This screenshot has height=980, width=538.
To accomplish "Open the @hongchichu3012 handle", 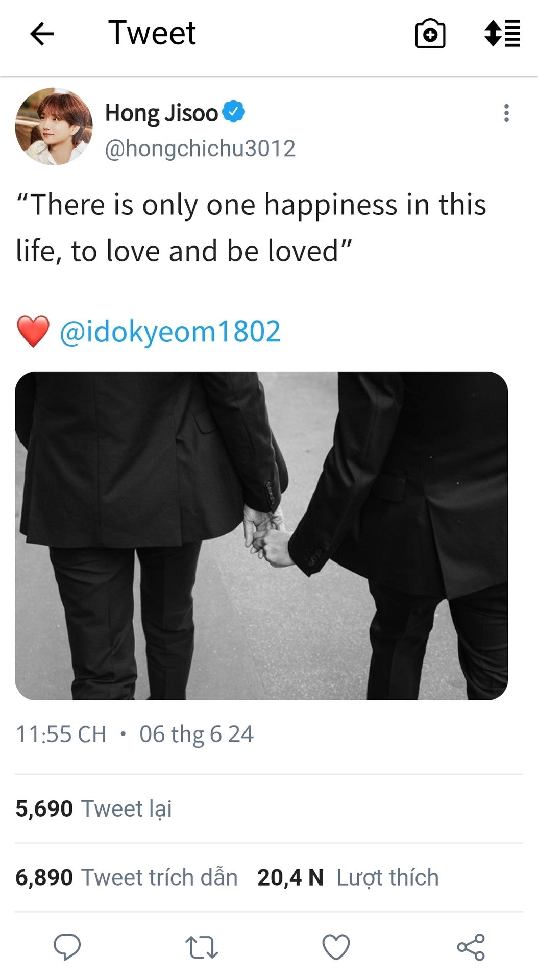I will (x=200, y=149).
